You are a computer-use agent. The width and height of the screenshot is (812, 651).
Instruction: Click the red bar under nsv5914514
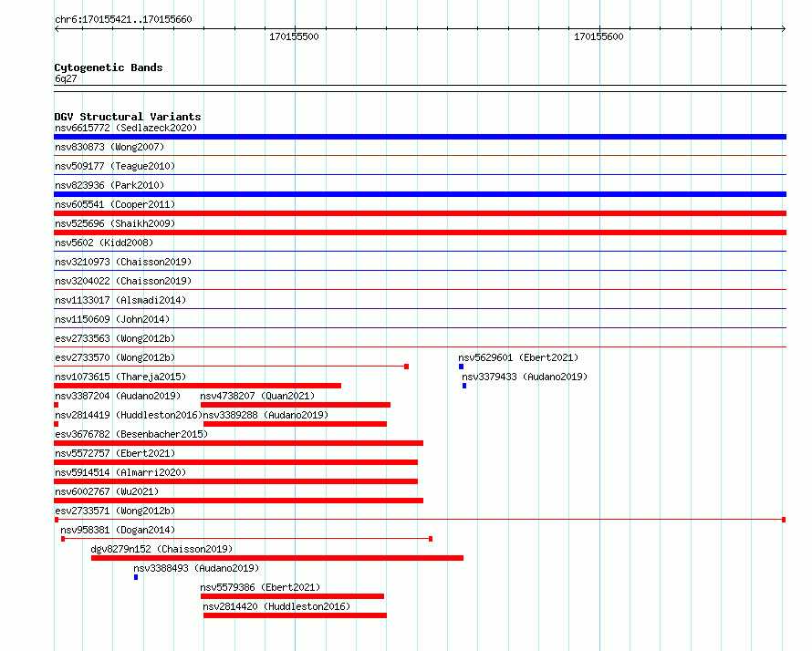point(235,481)
